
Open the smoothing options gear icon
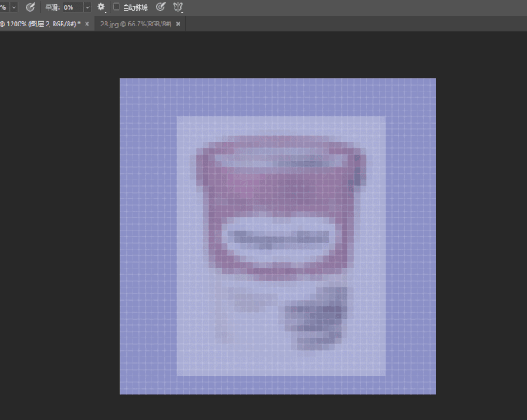tap(101, 7)
